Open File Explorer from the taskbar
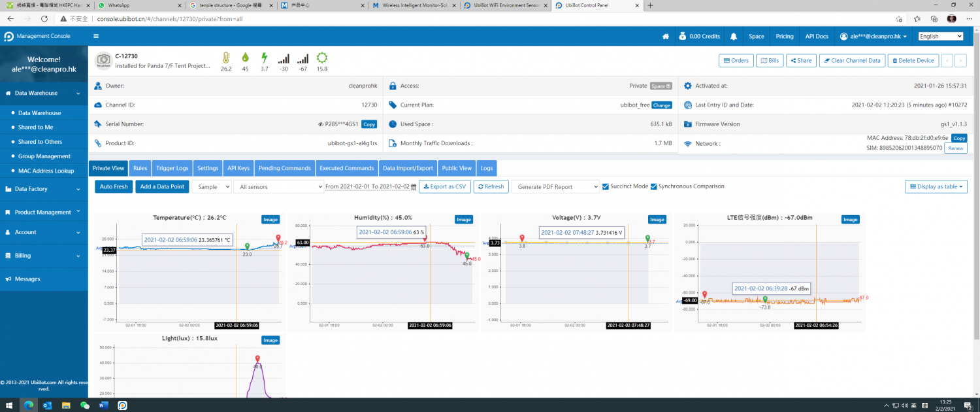The image size is (980, 412). (x=66, y=405)
